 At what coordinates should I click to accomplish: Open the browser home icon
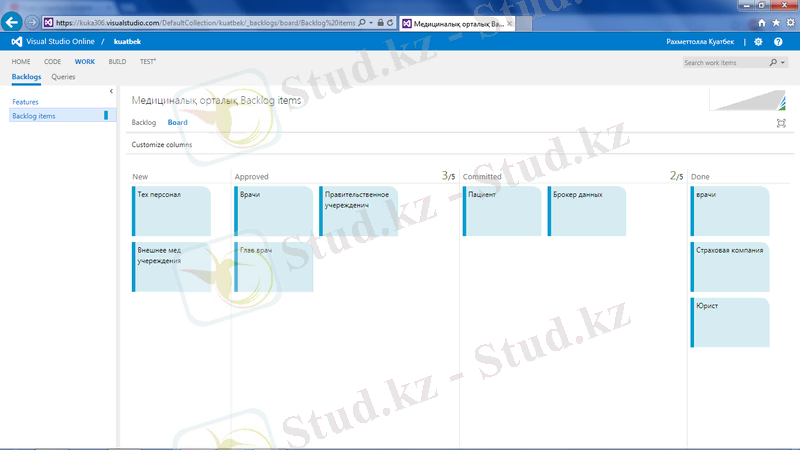(762, 23)
